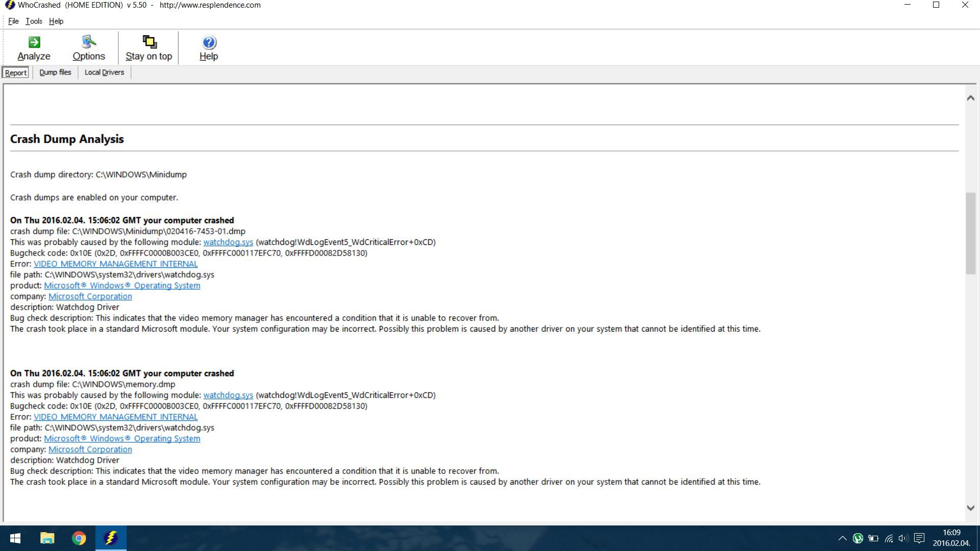Viewport: 980px width, 551px height.
Task: Select the Report tab
Action: [16, 72]
